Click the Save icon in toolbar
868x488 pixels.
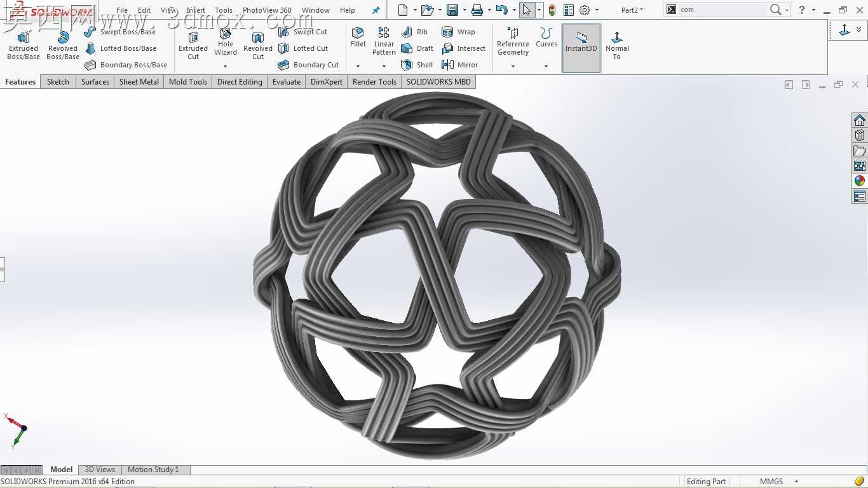pyautogui.click(x=452, y=10)
